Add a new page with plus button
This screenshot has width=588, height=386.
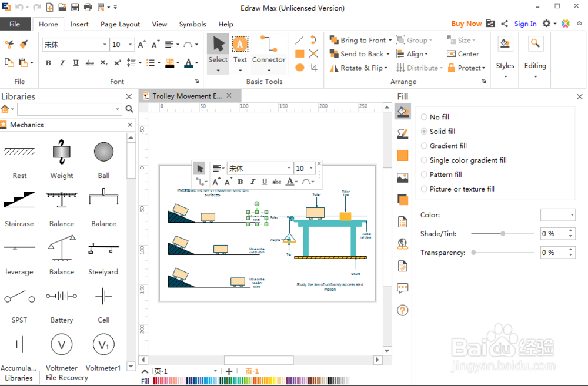point(229,371)
